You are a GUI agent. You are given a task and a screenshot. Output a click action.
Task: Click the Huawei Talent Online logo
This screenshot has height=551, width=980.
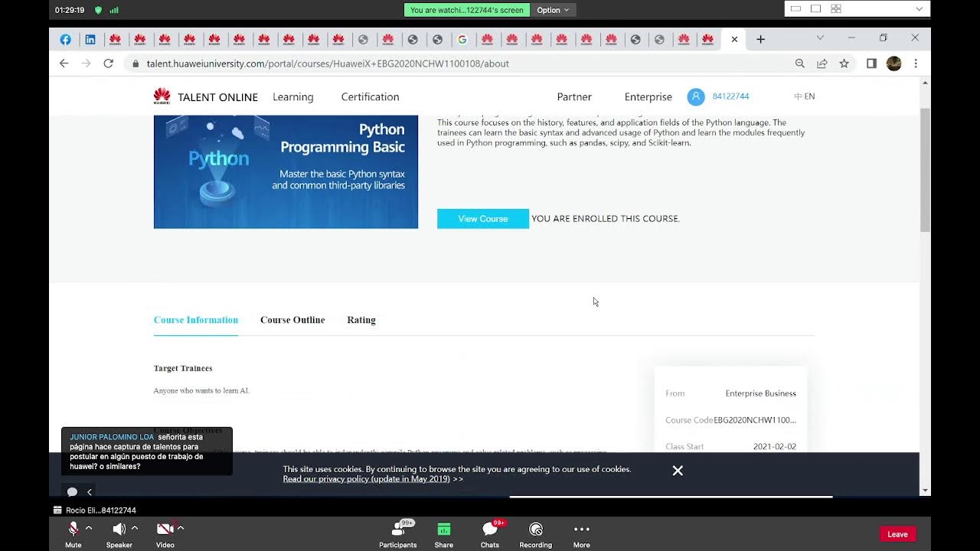(207, 96)
